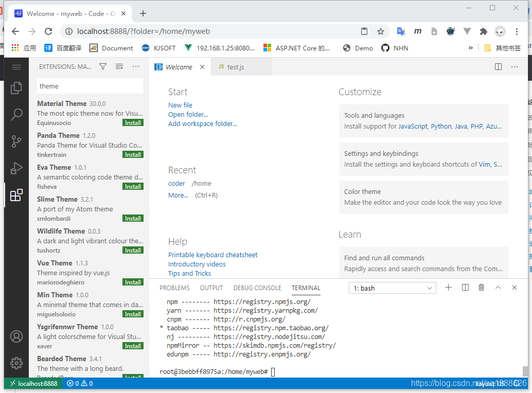Close the terminal panel
Image resolution: width=532 pixels, height=393 pixels.
515,288
